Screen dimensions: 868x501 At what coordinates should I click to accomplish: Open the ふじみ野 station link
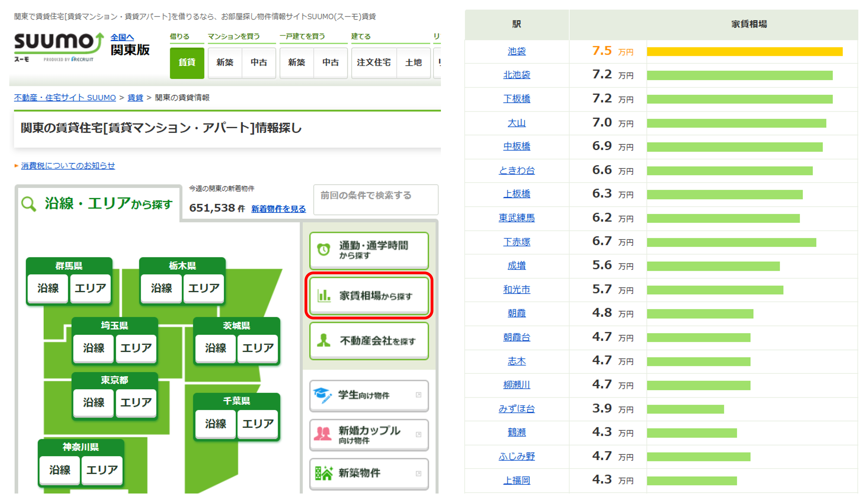click(x=516, y=457)
